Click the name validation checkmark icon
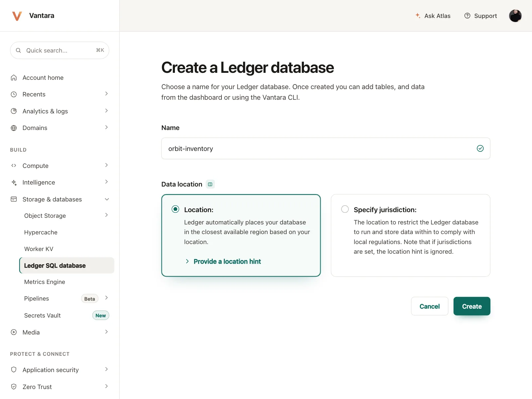 click(480, 148)
